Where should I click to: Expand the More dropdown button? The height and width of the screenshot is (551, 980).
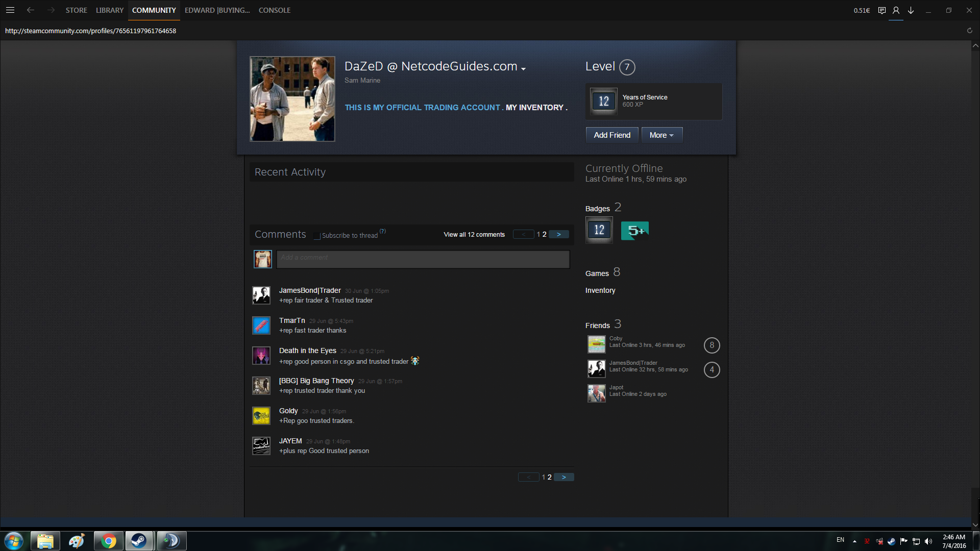[x=661, y=135]
